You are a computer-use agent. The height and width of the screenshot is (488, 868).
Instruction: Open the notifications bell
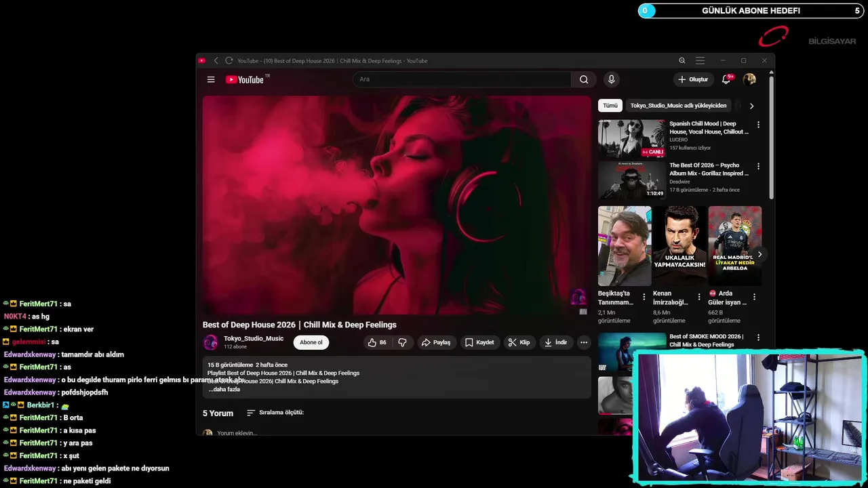[726, 79]
